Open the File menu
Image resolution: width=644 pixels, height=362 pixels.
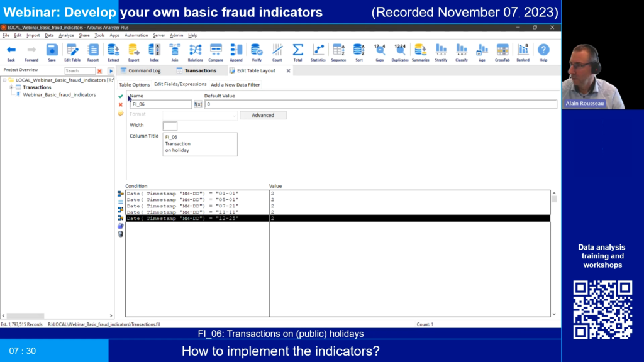(x=6, y=35)
